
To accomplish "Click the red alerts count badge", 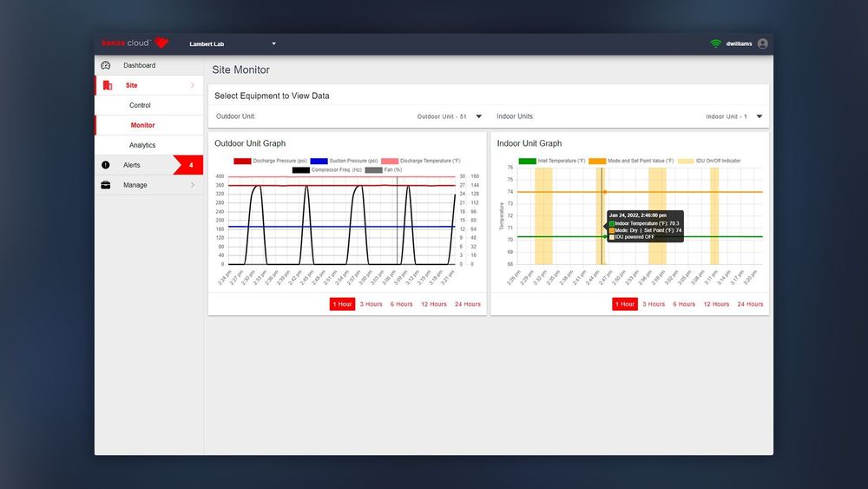I will (189, 165).
